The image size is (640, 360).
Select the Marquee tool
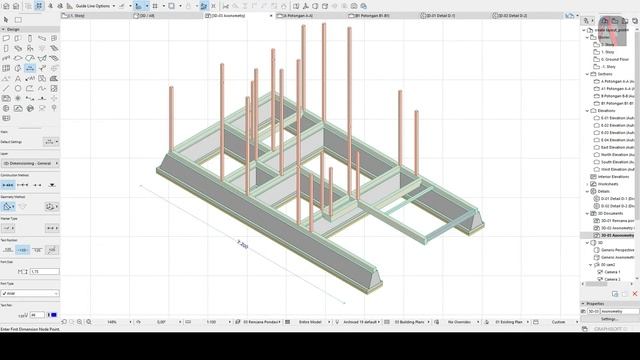(18, 20)
